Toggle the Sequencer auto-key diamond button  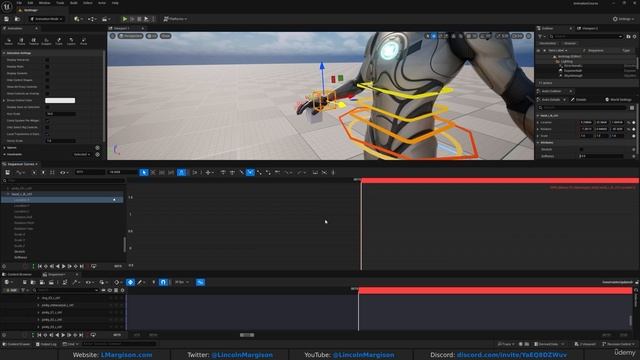click(x=130, y=282)
